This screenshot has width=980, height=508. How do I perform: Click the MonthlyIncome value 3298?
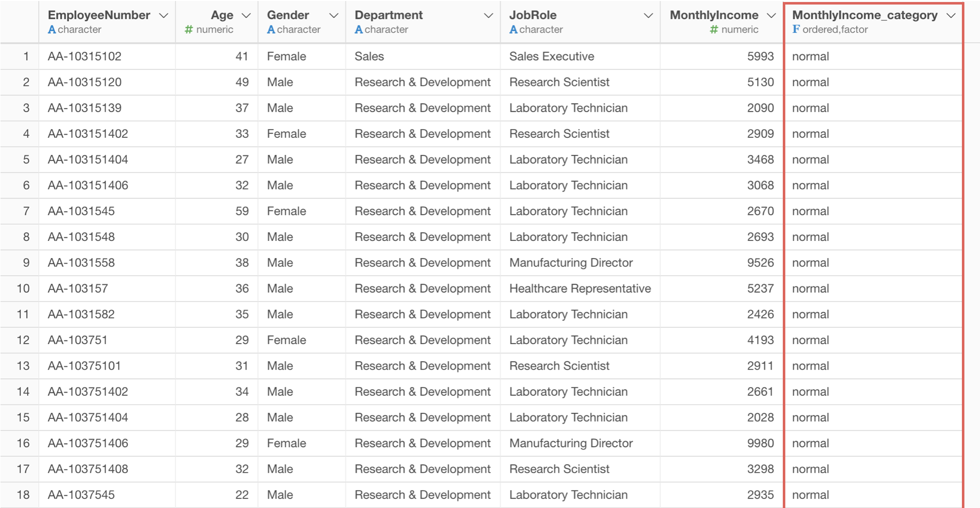pos(760,469)
